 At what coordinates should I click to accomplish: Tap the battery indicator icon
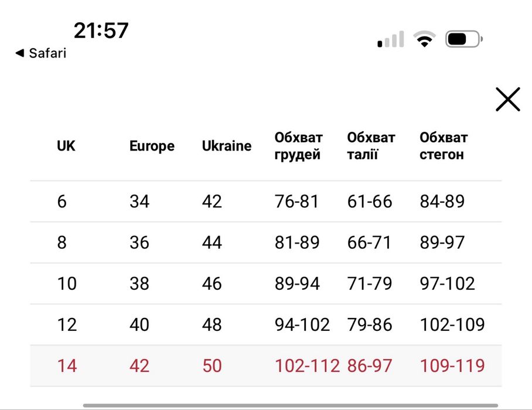(464, 39)
